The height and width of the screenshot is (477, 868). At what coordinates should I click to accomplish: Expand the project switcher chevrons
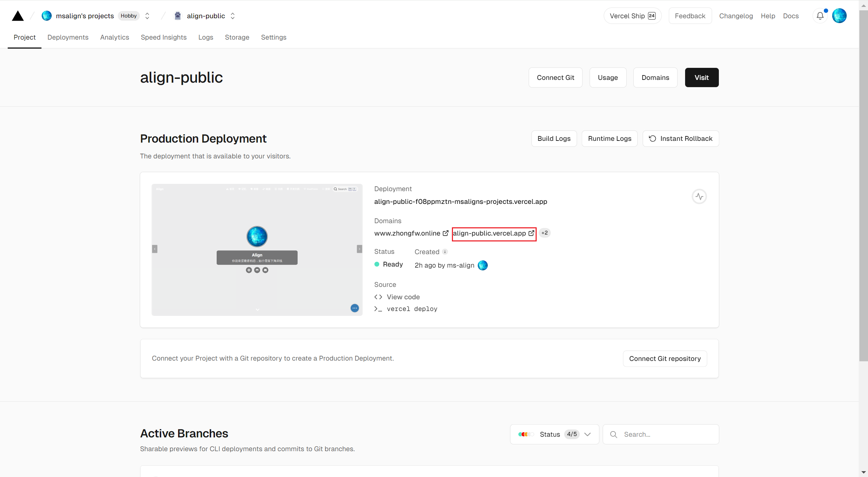pyautogui.click(x=233, y=16)
